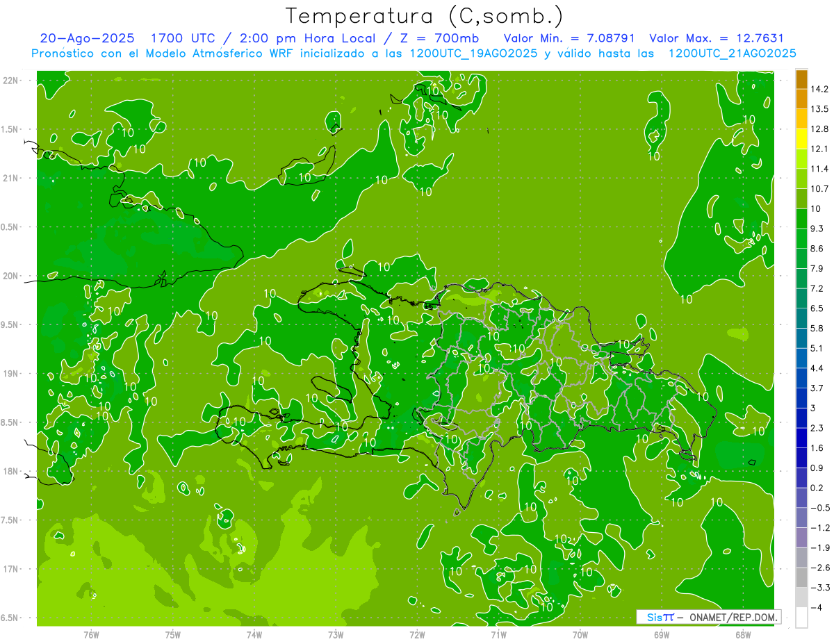Click the "3.7" color scale label
The height and width of the screenshot is (644, 834).
tap(817, 388)
